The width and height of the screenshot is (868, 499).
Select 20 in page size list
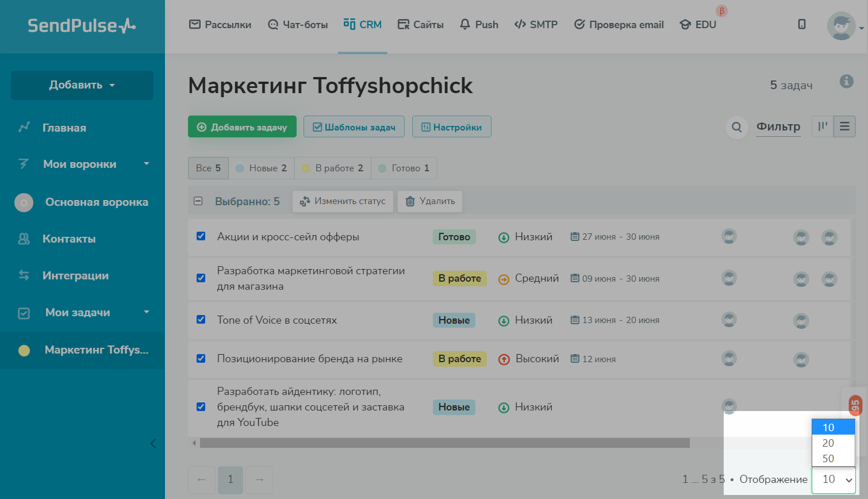[x=834, y=443]
